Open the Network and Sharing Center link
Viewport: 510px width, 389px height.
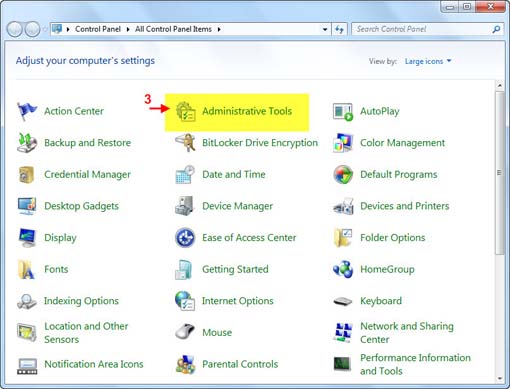click(x=407, y=333)
